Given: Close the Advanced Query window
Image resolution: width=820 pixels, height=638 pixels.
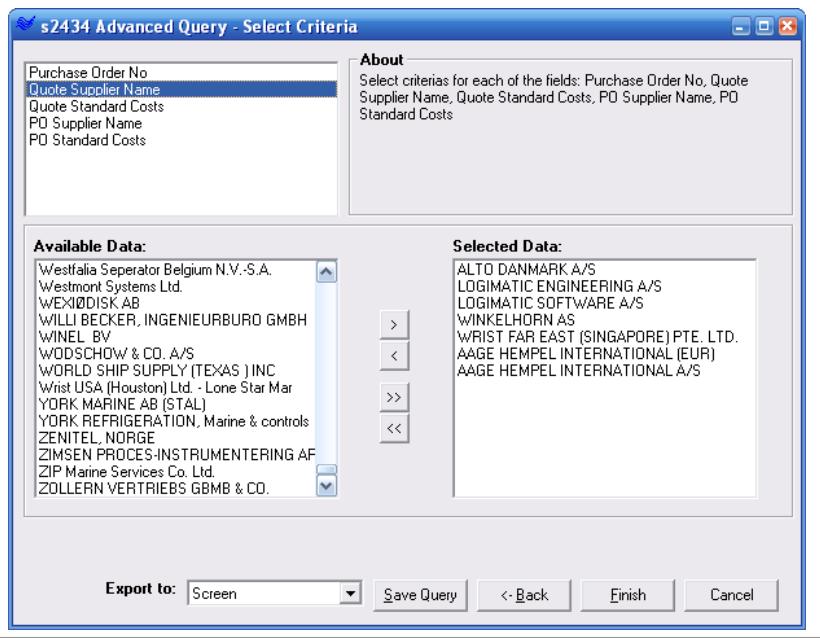Looking at the screenshot, I should tap(787, 26).
